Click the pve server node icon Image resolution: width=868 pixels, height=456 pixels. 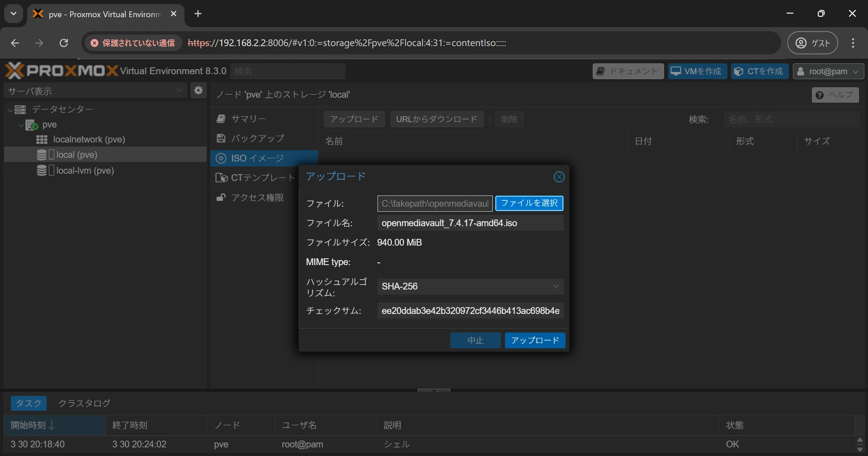(32, 125)
